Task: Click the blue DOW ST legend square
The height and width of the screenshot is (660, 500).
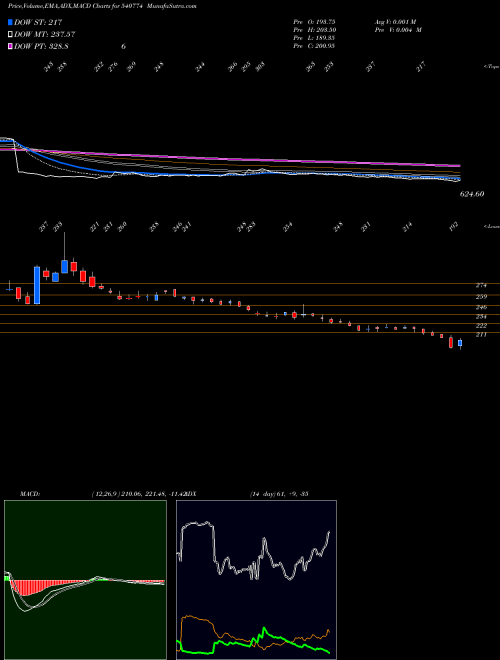Action: click(x=10, y=22)
